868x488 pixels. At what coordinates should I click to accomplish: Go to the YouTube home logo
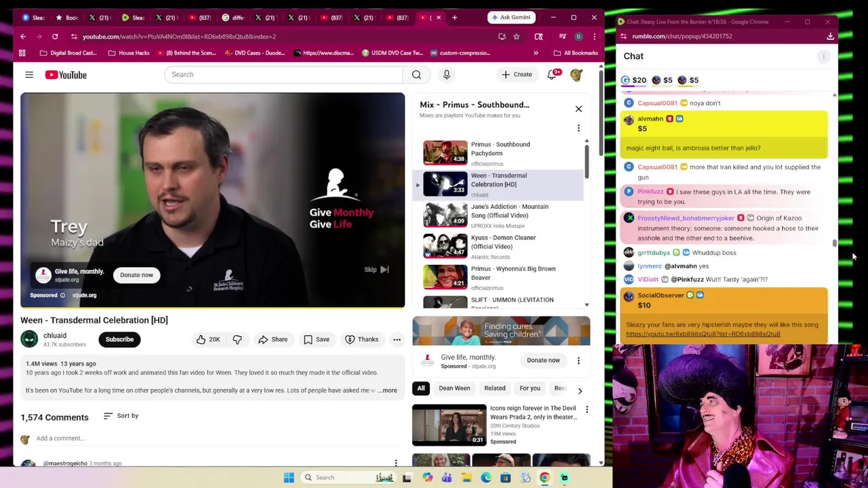pyautogui.click(x=66, y=75)
